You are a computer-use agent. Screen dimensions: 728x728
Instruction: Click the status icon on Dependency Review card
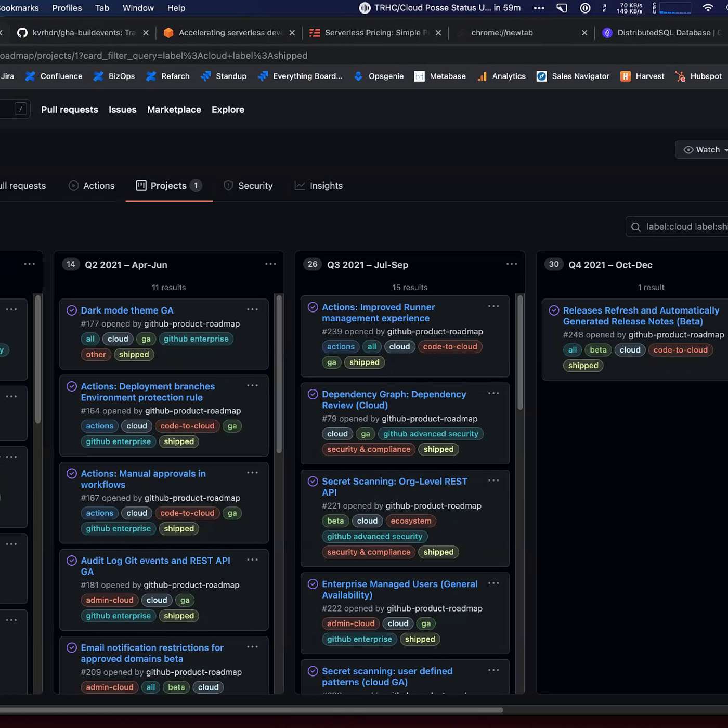313,394
